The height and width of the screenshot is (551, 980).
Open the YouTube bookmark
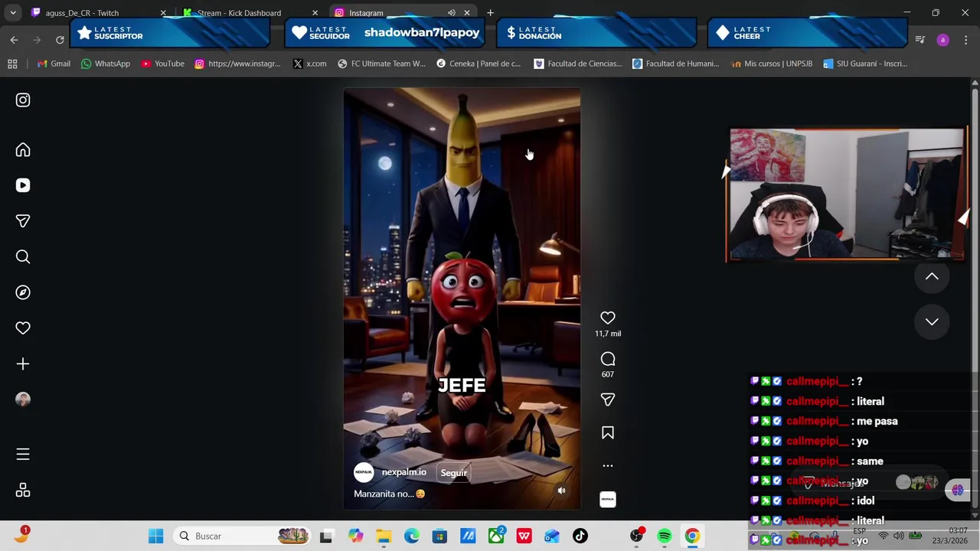[x=162, y=64]
